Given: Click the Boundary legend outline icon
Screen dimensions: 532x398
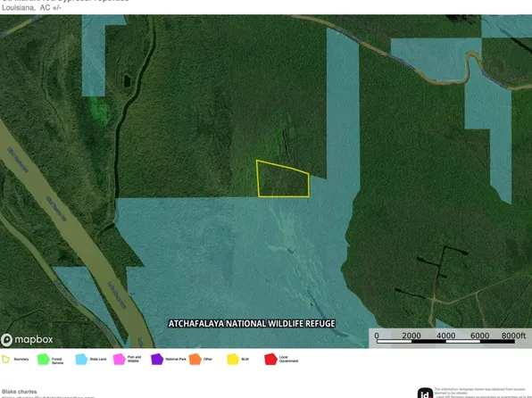Looking at the screenshot, I should click(5, 359).
